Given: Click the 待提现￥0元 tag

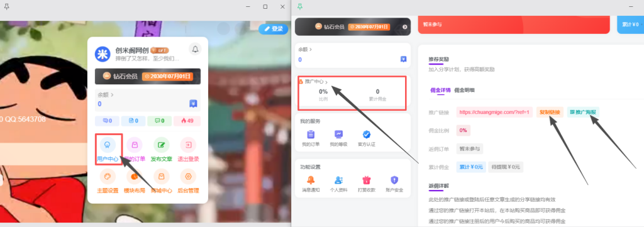Looking at the screenshot, I should (x=506, y=167).
